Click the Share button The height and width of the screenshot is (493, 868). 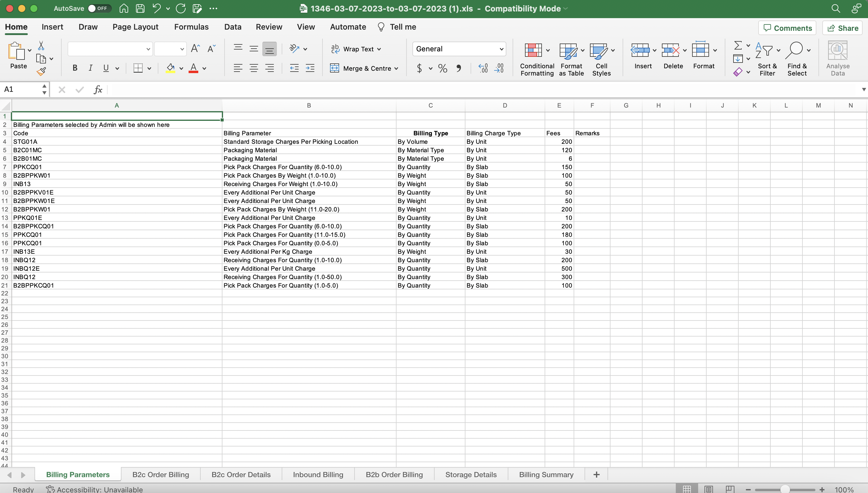[x=843, y=28]
